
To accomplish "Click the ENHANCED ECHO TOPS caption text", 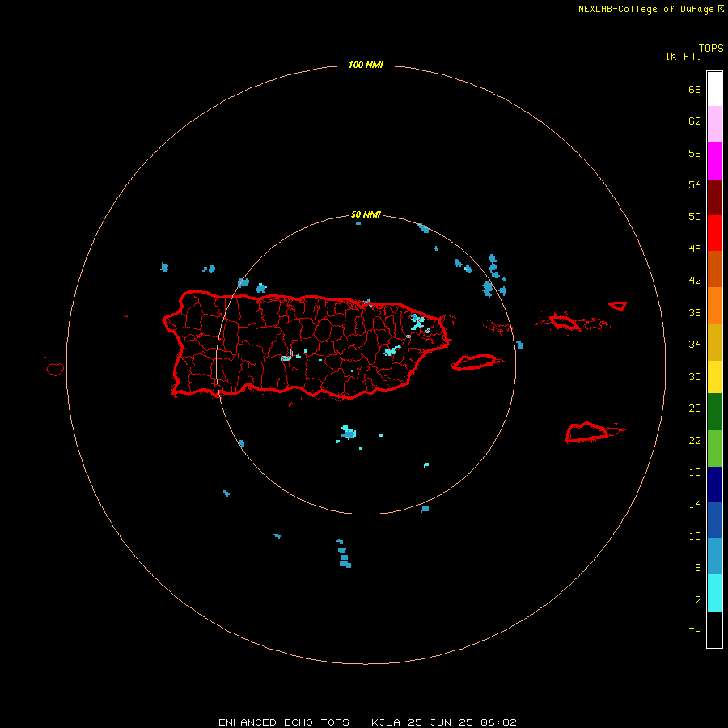I will point(284,722).
